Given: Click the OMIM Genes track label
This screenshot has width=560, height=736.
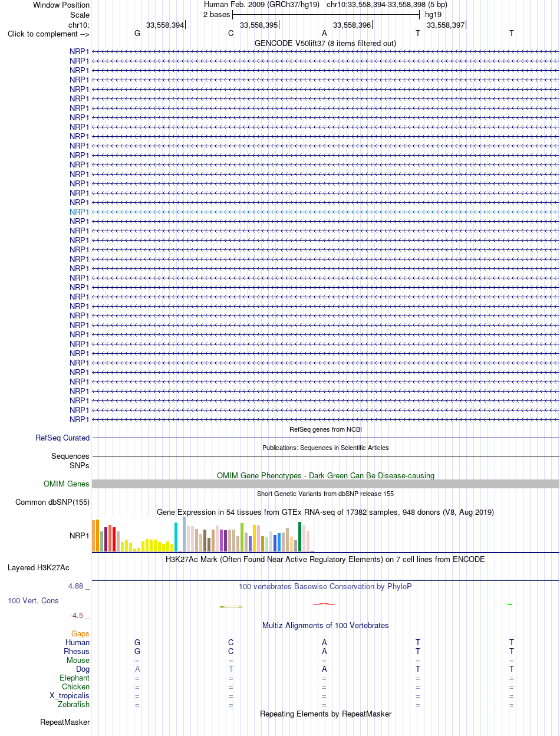Looking at the screenshot, I should (x=67, y=484).
